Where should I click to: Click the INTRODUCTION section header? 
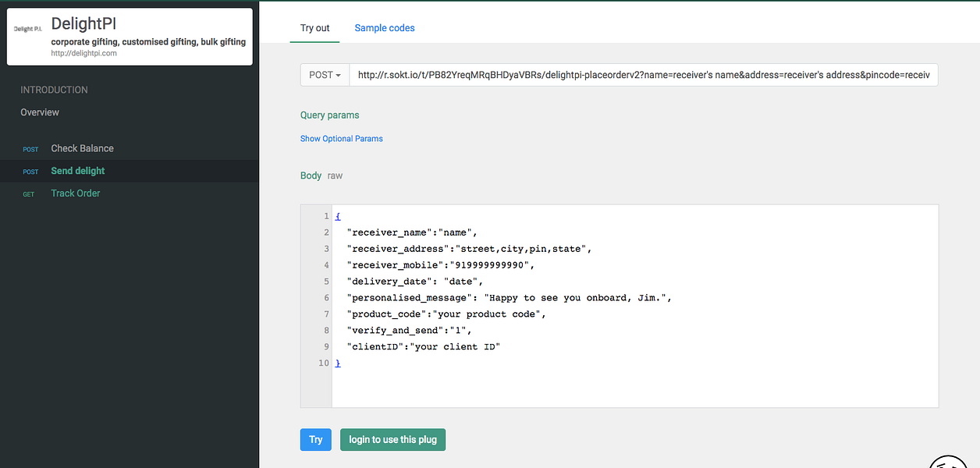point(54,90)
